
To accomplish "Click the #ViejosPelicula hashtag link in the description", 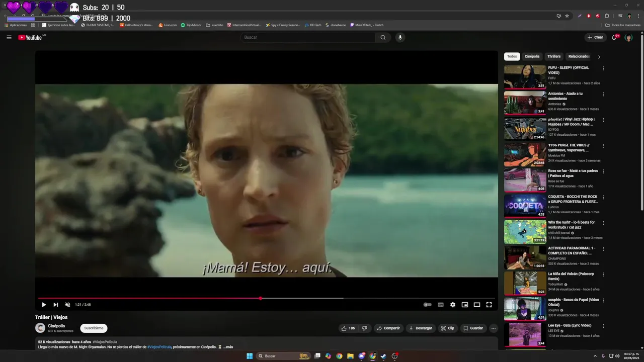I will click(159, 347).
